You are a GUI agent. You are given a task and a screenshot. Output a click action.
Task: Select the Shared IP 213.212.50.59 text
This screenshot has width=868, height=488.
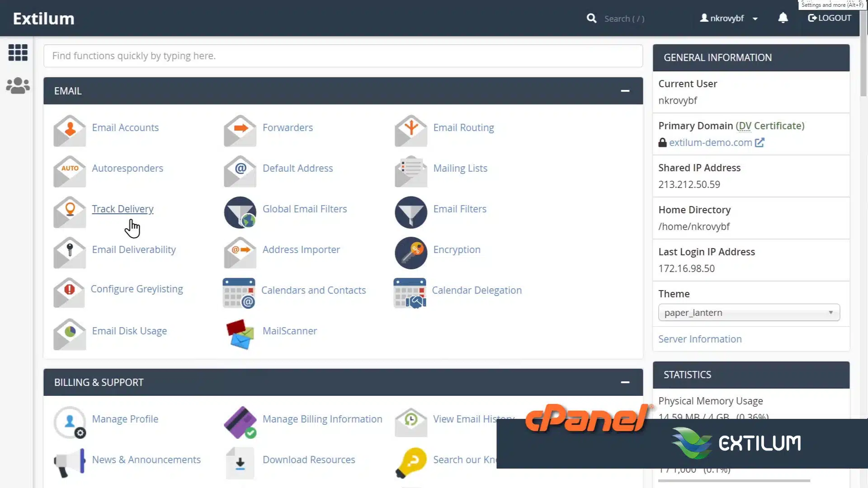click(689, 184)
